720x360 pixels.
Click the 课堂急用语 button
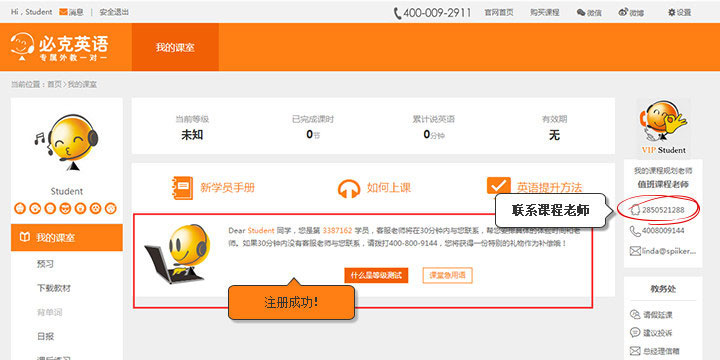tap(447, 276)
